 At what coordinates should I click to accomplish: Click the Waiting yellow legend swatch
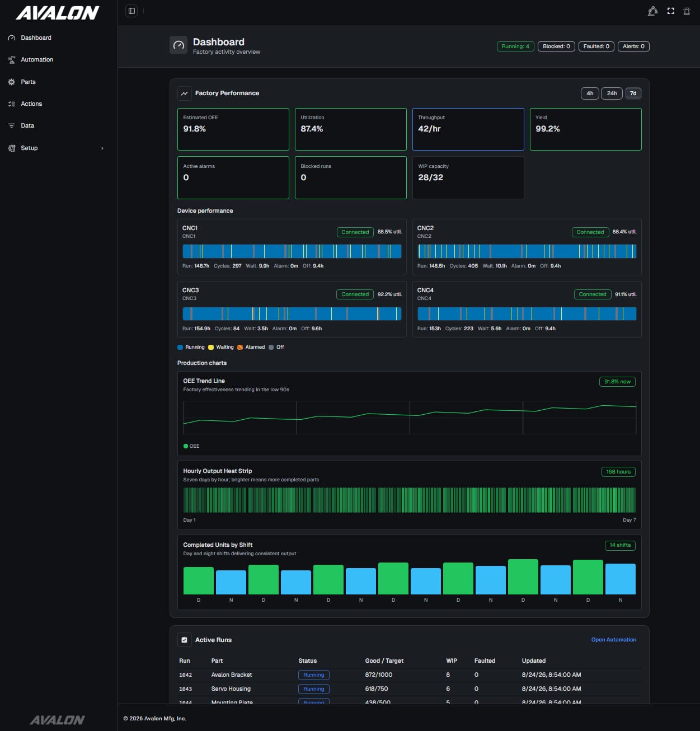(x=211, y=347)
